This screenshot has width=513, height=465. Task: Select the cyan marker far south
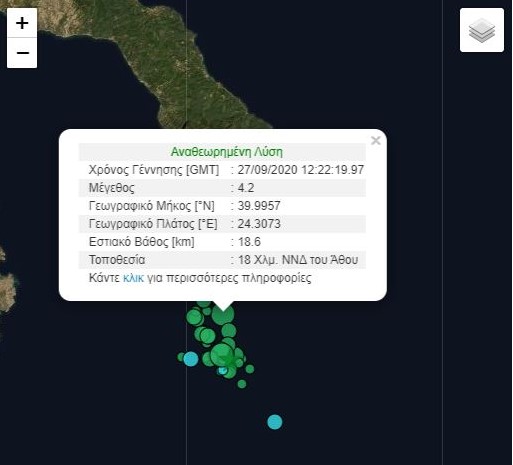tap(275, 422)
